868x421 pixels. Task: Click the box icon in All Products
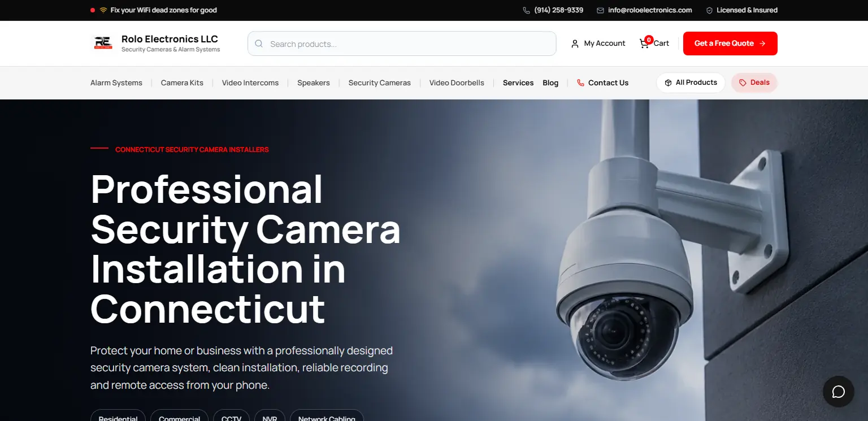click(x=668, y=83)
